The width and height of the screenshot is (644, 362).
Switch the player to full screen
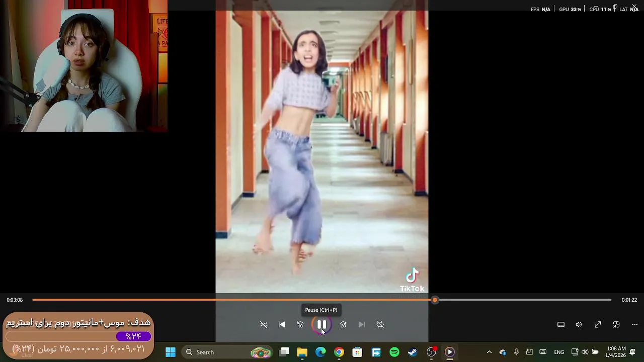pyautogui.click(x=598, y=325)
